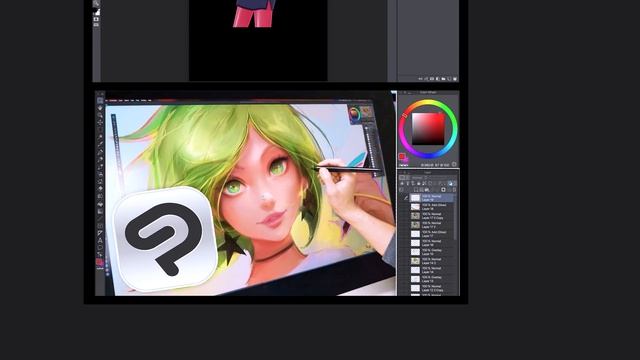
Task: Select the Brush tool
Action: coord(100,166)
